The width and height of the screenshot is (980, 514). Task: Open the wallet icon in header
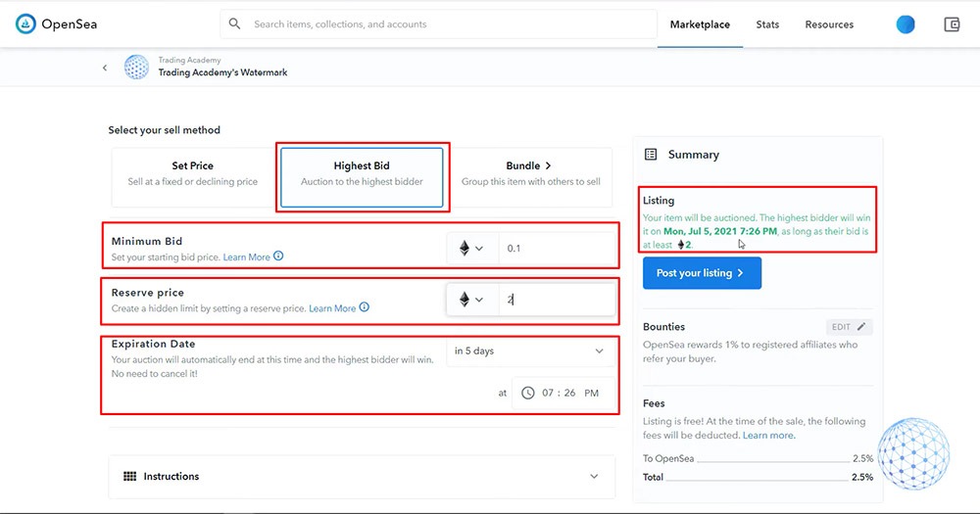pos(952,24)
